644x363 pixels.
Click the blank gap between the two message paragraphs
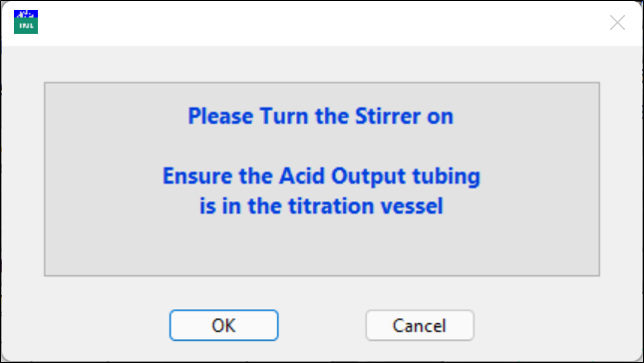322,146
